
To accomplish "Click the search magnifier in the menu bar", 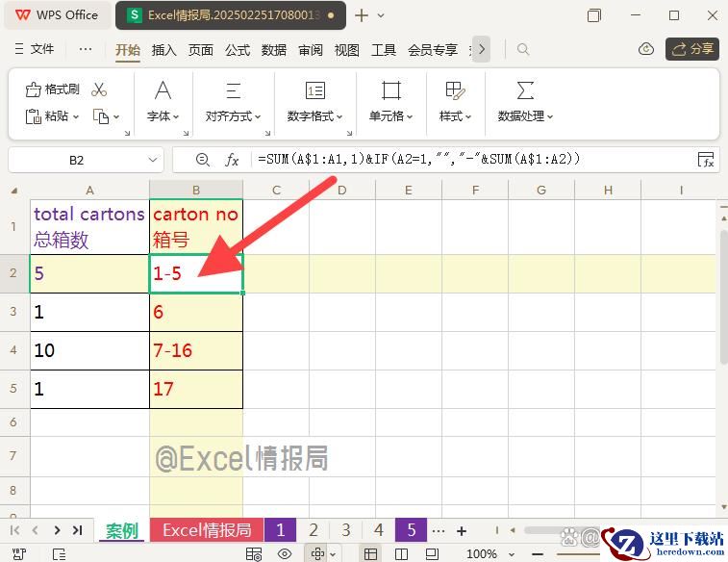I will click(523, 49).
